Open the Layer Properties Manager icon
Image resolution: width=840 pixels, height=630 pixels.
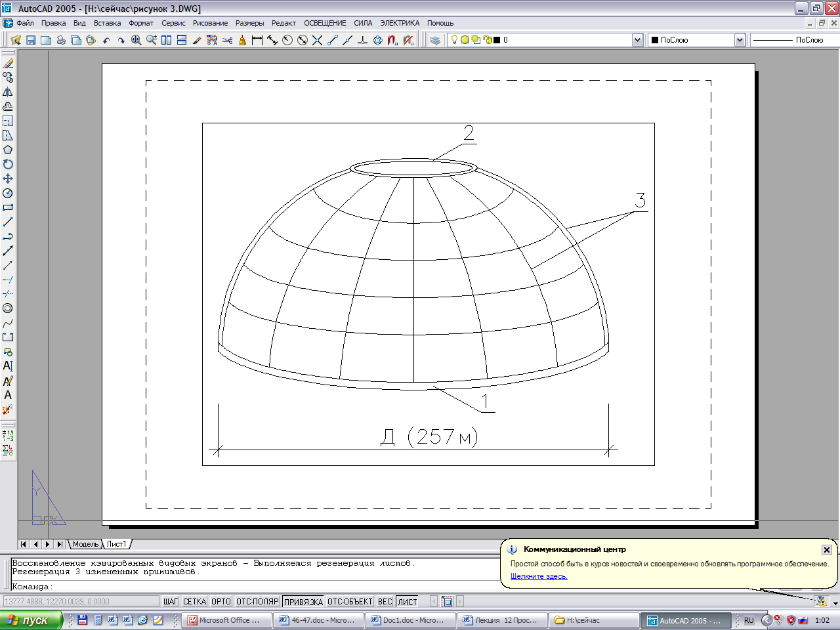(x=435, y=40)
